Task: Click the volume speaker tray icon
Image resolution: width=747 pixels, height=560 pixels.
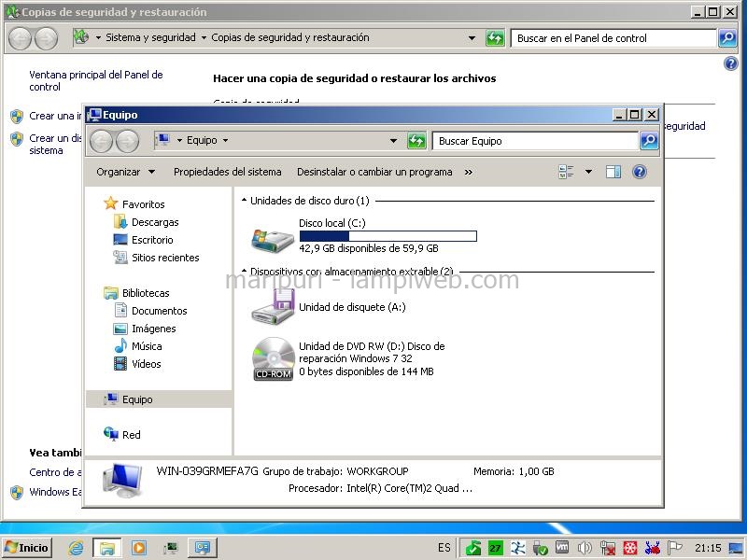Action: (x=585, y=548)
